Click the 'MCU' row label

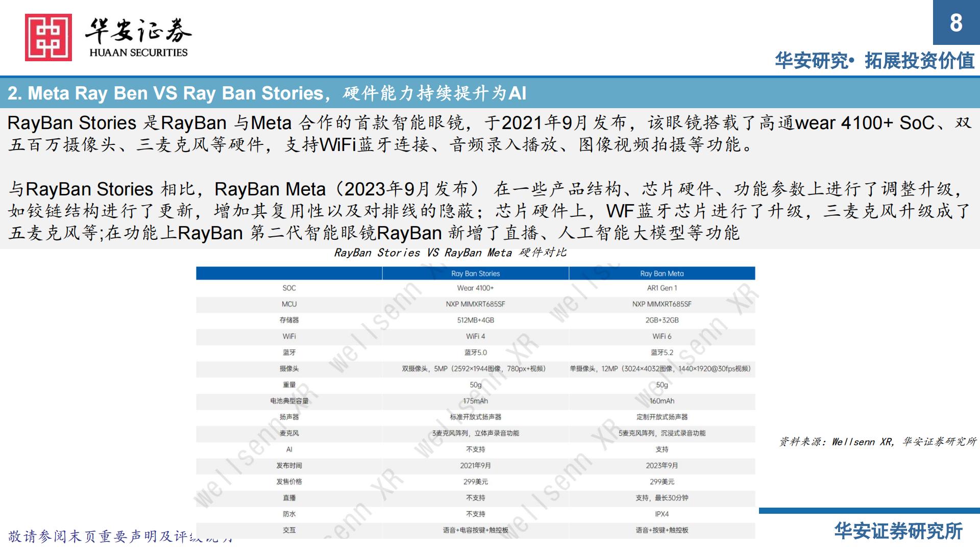pos(289,304)
